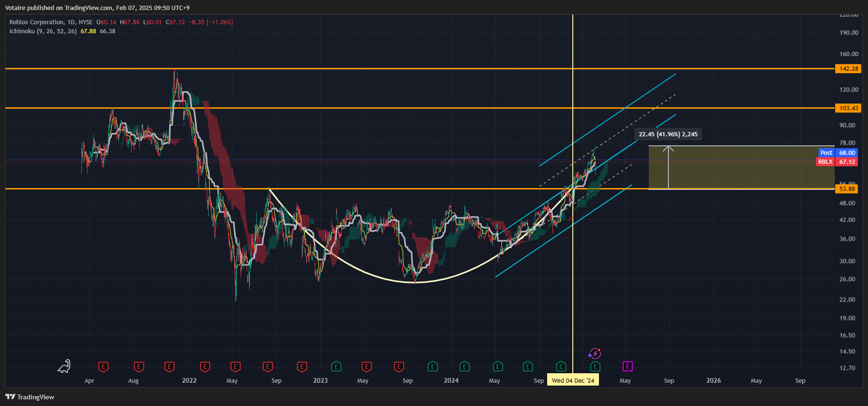
Task: Select the 103.43 horizontal line price label
Action: (x=849, y=108)
